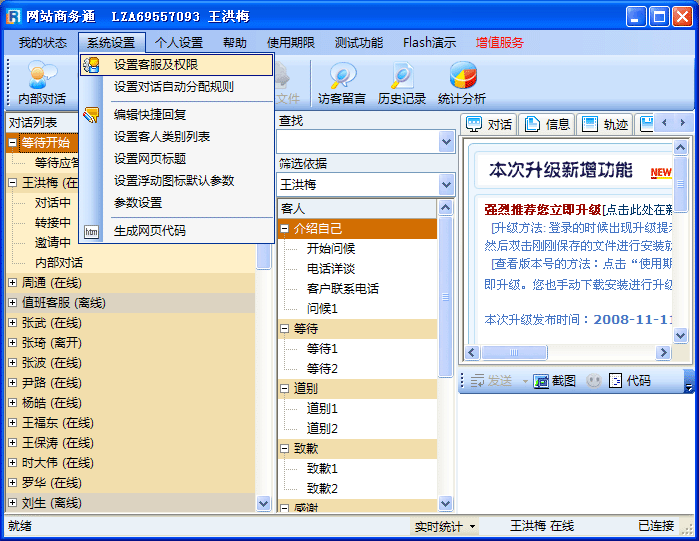The width and height of the screenshot is (699, 541).
Task: Open 历史记录 from the toolbar
Action: (x=402, y=81)
